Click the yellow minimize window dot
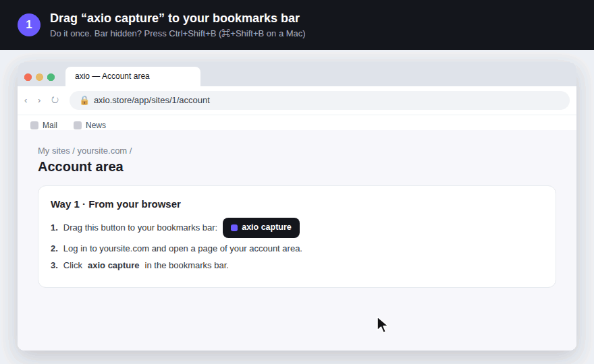594x364 pixels. (x=39, y=78)
